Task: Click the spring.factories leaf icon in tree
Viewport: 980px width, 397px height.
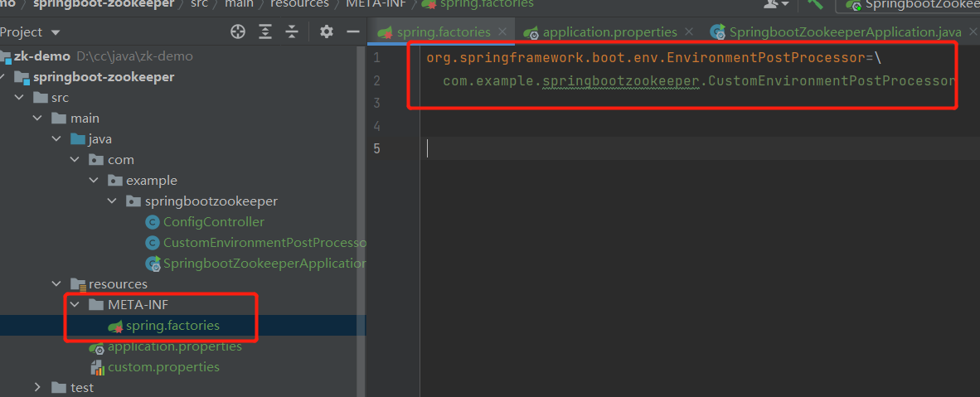Action: coord(115,326)
